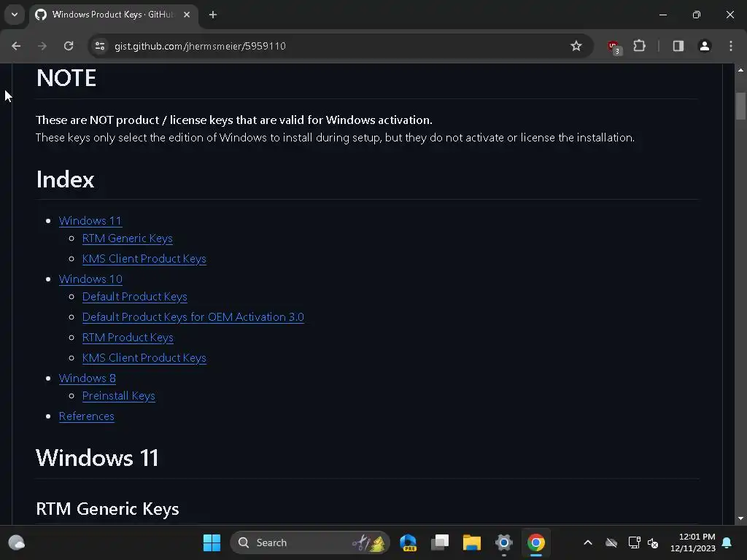Open the tab search dropdown arrow
The height and width of the screenshot is (560, 747).
pos(15,15)
